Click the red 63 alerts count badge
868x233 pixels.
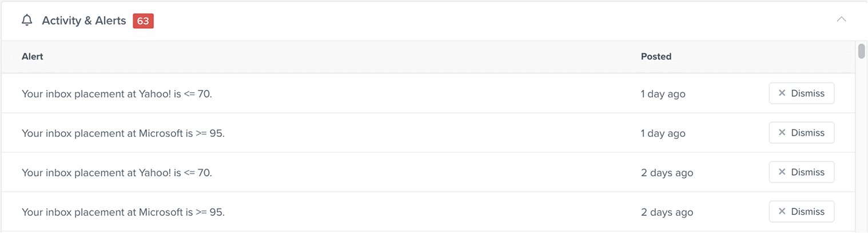pos(143,21)
